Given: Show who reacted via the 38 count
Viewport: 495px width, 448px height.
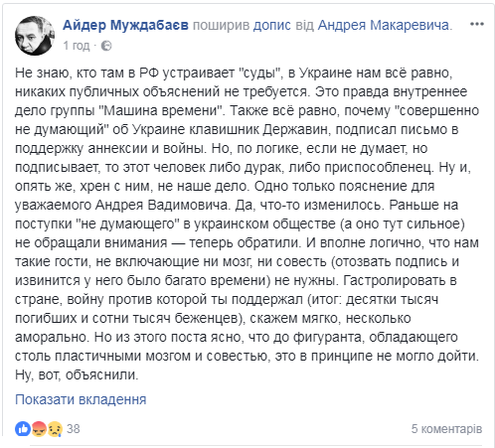Looking at the screenshot, I should pos(74,429).
